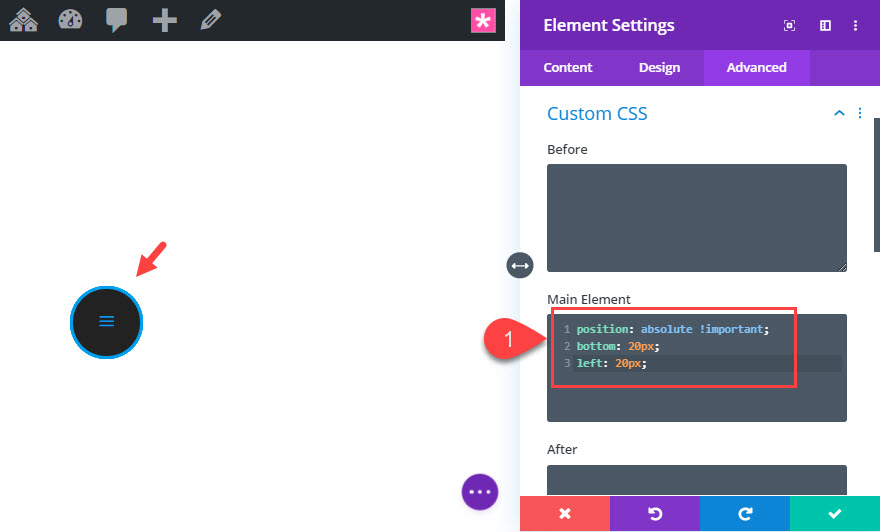Snap settings panel to sidebar icon
This screenshot has width=880, height=532.
[825, 25]
